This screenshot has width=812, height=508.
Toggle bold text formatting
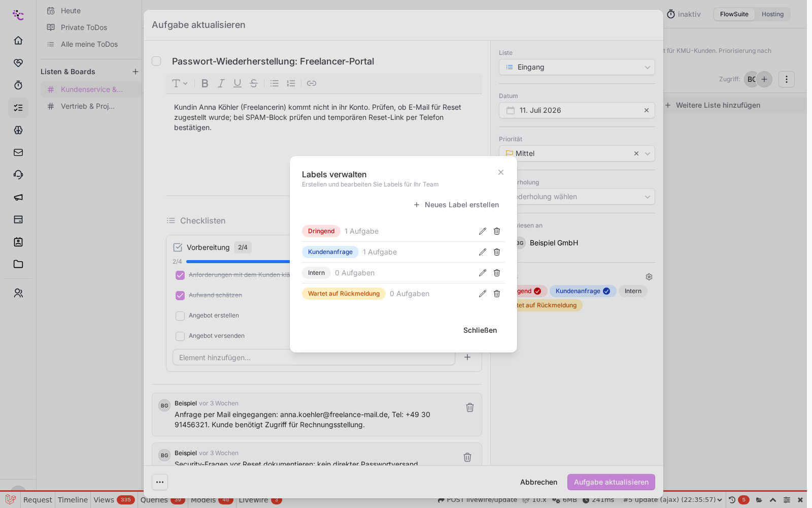[205, 83]
